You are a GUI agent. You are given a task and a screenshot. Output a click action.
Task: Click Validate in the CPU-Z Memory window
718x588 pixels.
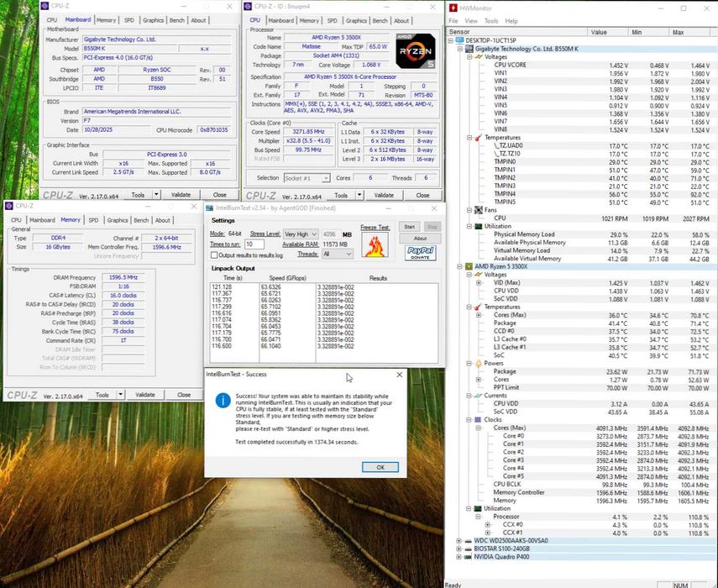[145, 394]
